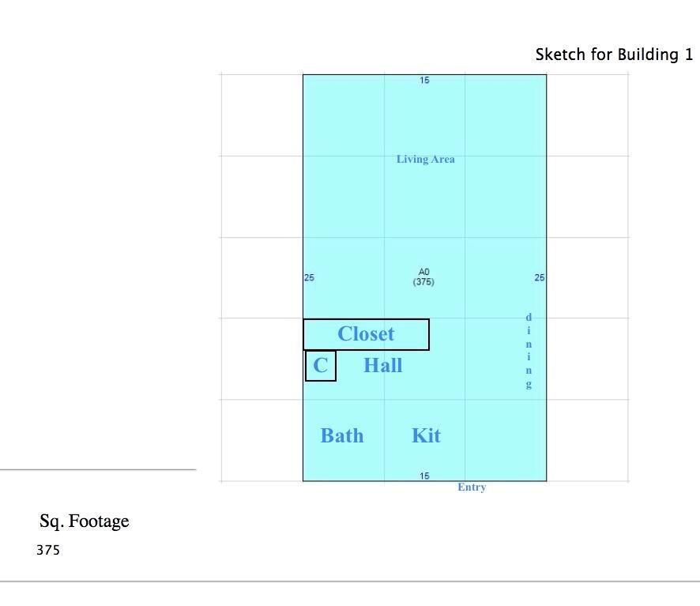The height and width of the screenshot is (606, 700).
Task: Click the Entry label below sketch
Action: pos(472,487)
